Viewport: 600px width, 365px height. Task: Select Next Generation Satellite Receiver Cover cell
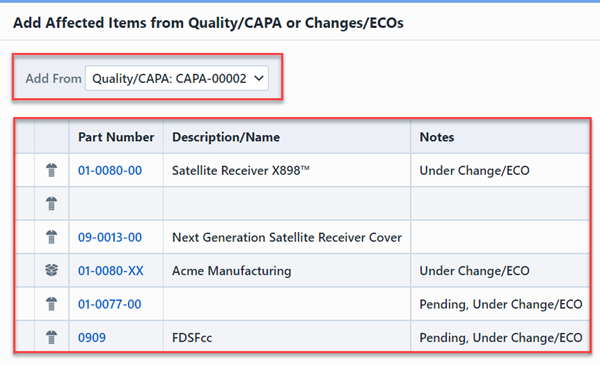click(x=287, y=237)
